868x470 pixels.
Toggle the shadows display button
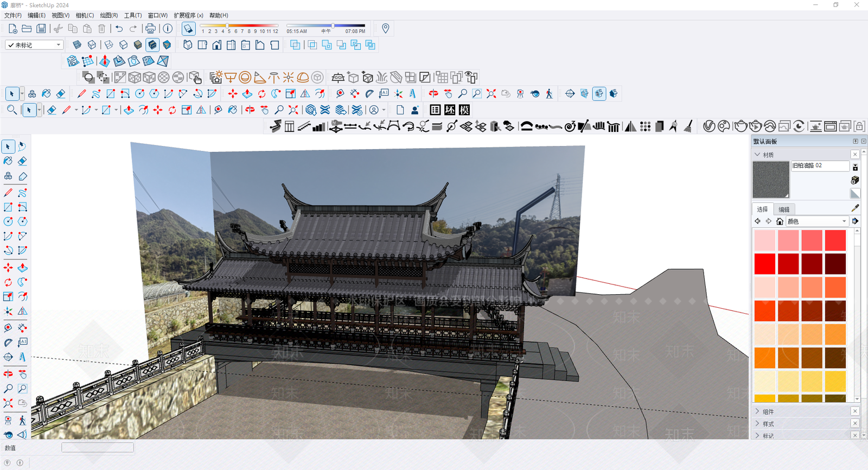click(x=188, y=29)
